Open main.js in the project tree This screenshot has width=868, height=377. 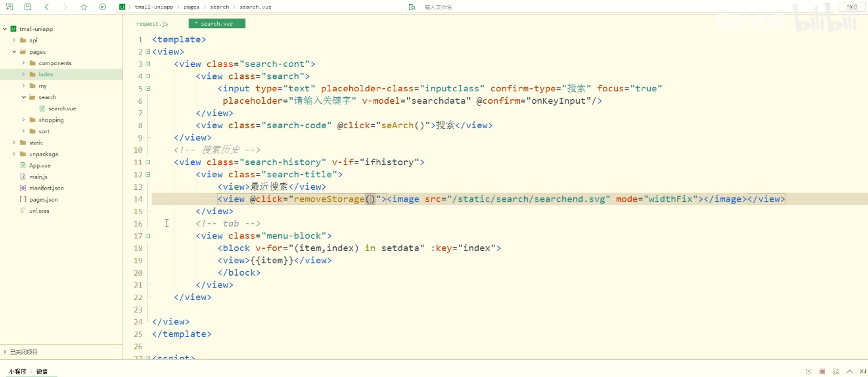[x=38, y=177]
